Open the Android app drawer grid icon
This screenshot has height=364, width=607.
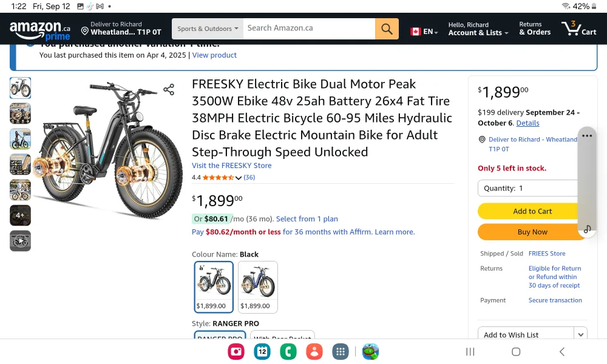[341, 351]
